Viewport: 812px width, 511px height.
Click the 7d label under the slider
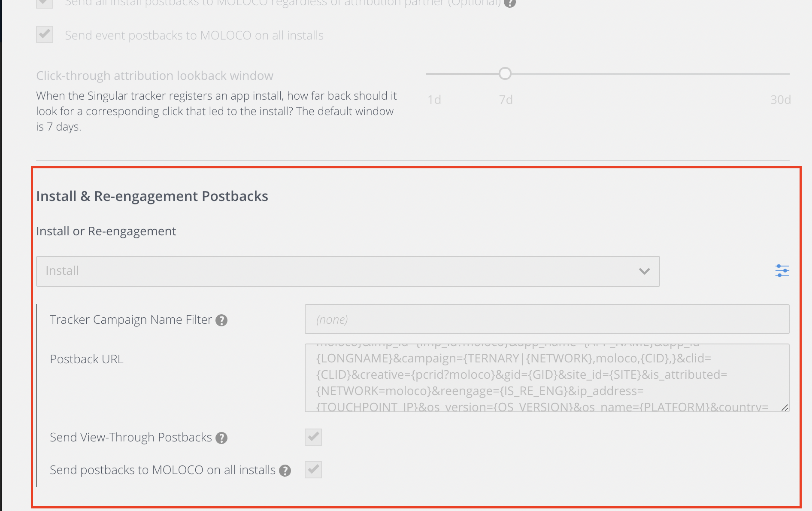point(506,100)
